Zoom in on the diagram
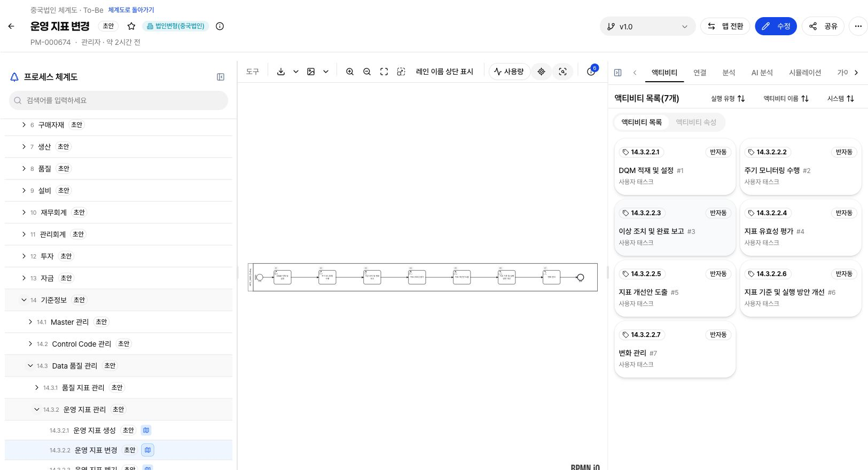This screenshot has height=470, width=868. [x=350, y=72]
